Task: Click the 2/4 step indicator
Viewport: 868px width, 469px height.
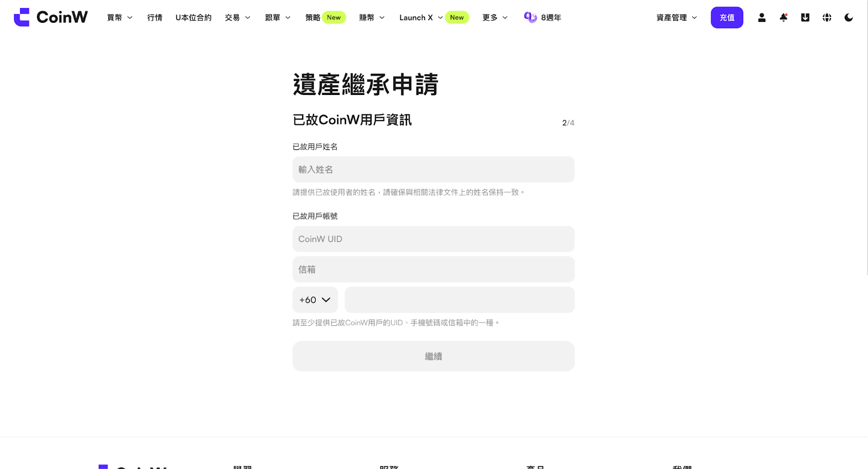Action: click(x=568, y=123)
